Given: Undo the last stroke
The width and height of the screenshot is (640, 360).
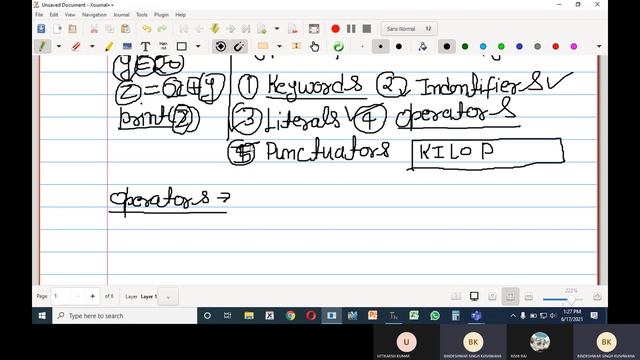Looking at the screenshot, I should click(x=147, y=29).
